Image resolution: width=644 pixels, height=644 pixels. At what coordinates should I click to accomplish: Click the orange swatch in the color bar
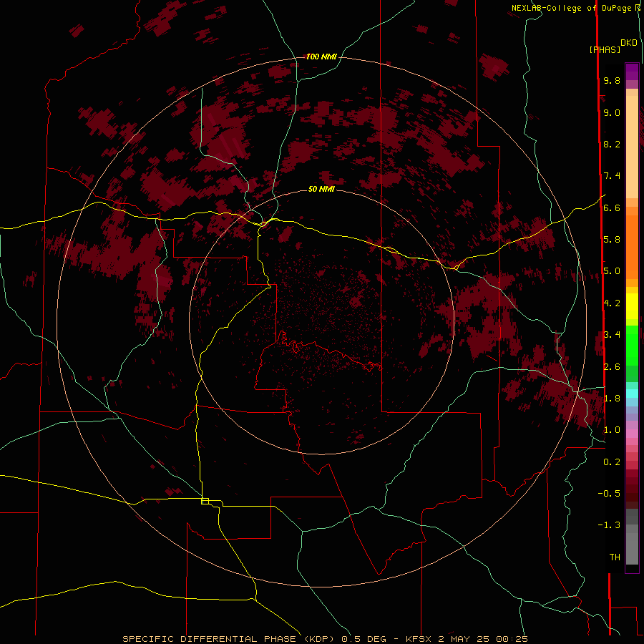632,246
